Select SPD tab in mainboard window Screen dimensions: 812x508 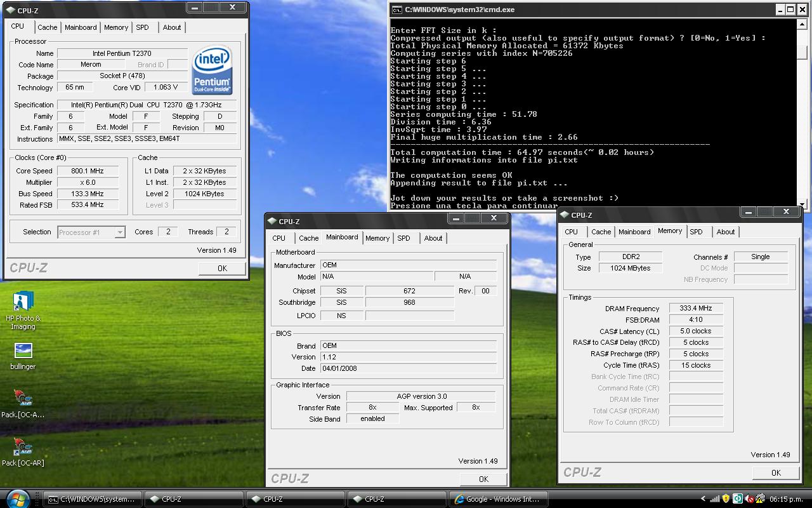click(404, 238)
